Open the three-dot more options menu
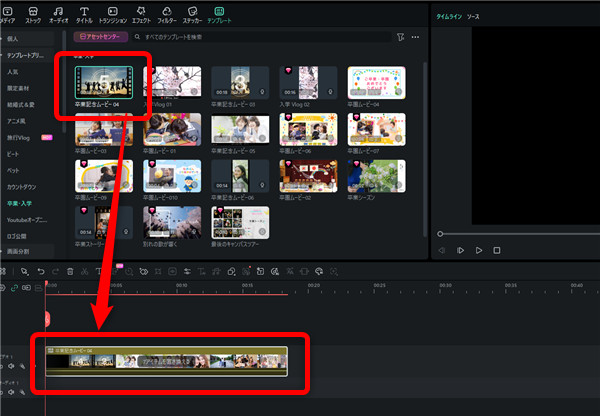Viewport: 600px width, 416px height. [x=416, y=36]
